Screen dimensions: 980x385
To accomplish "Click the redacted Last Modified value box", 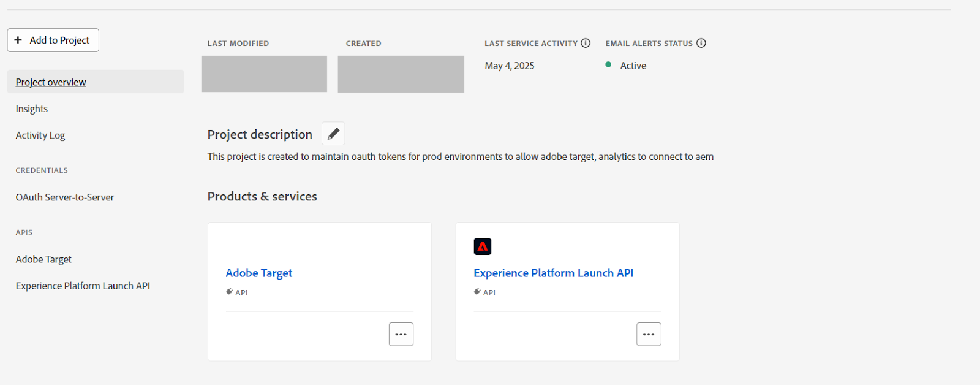I will [x=264, y=74].
